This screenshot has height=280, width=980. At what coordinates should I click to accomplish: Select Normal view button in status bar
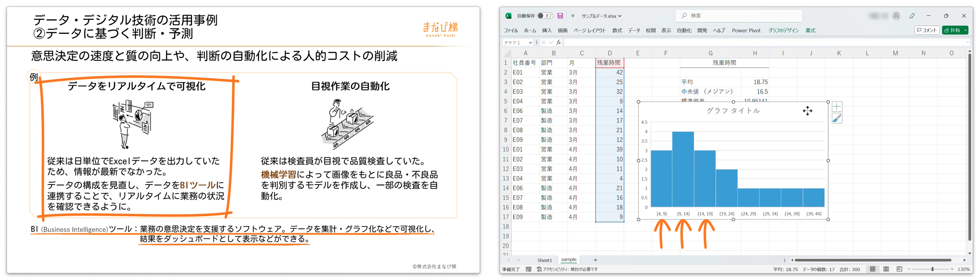(873, 269)
